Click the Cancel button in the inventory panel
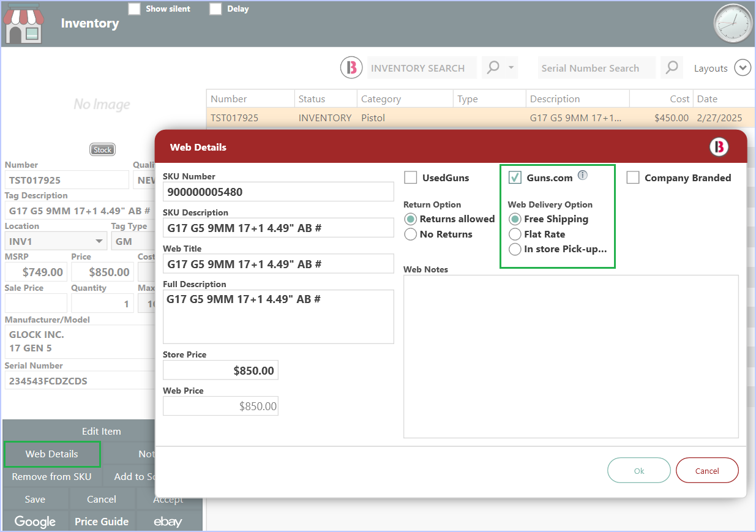Image resolution: width=756 pixels, height=532 pixels. pos(102,499)
